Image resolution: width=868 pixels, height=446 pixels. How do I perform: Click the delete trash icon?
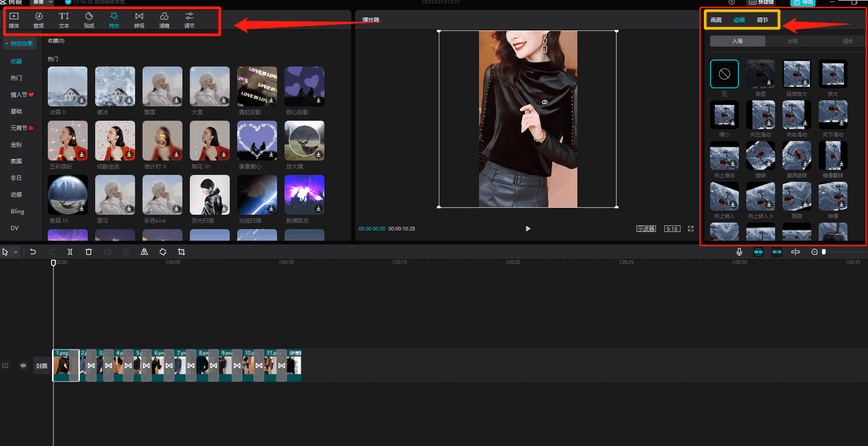[x=89, y=252]
